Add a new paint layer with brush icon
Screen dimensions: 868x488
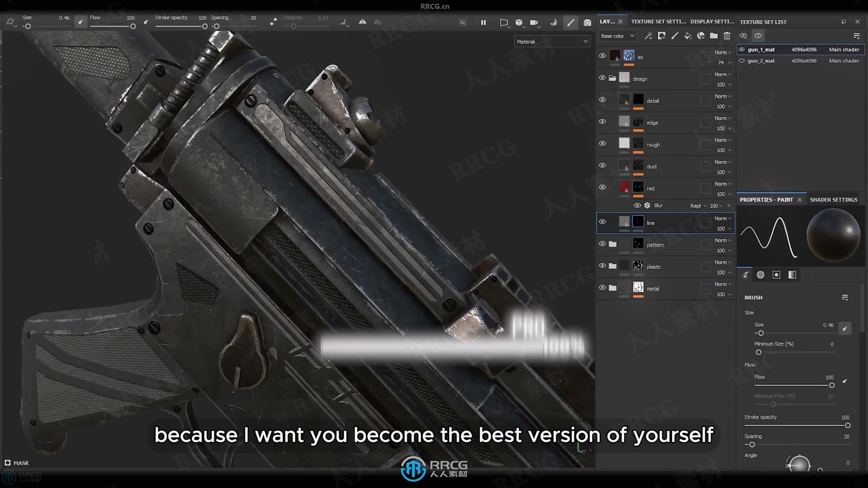pos(675,36)
